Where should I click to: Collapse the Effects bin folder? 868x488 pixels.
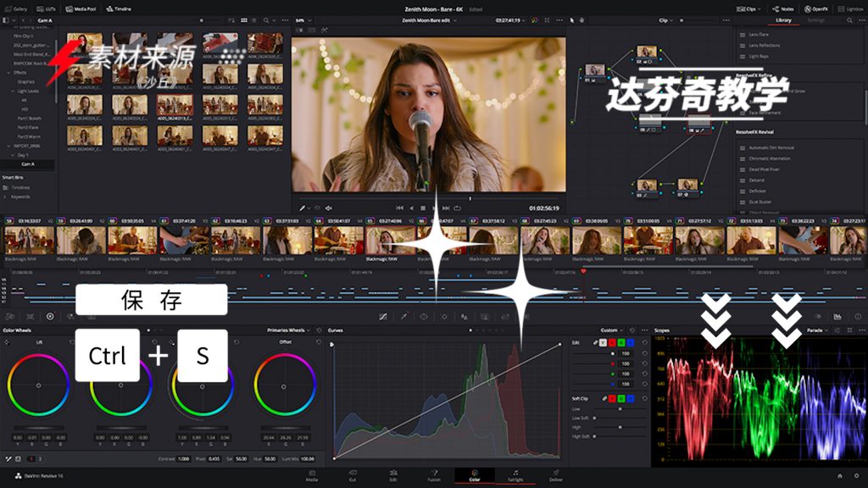8,73
